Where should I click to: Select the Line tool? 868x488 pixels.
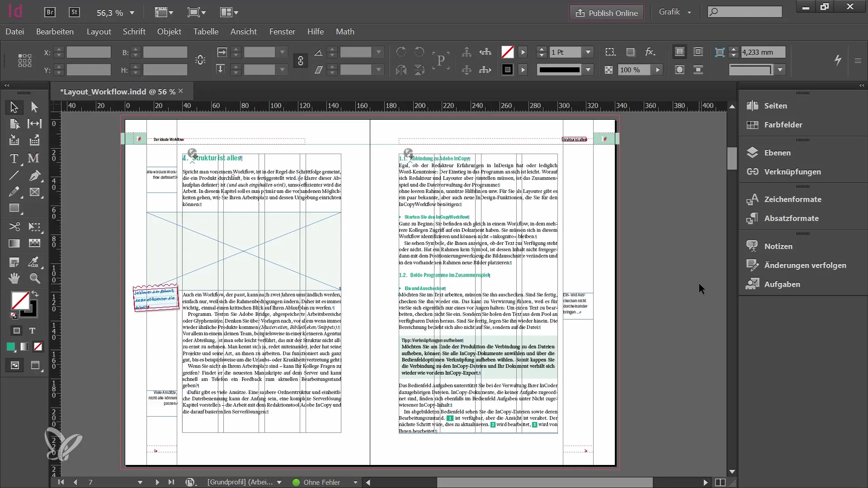tap(14, 175)
